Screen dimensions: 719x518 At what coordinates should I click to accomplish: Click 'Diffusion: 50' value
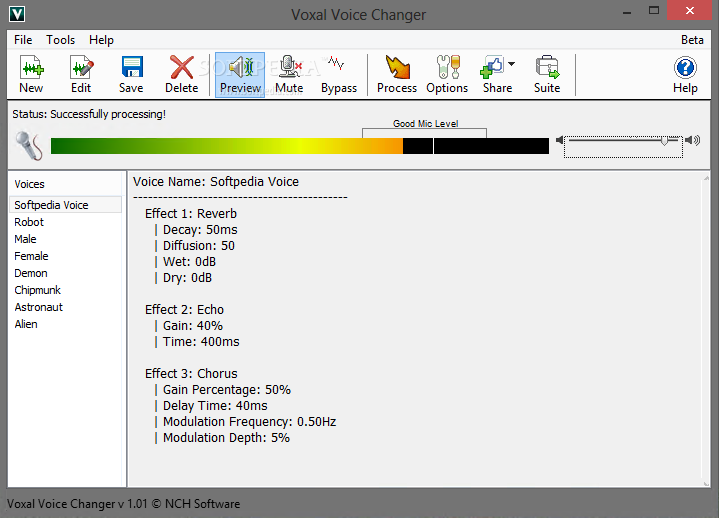pos(199,246)
